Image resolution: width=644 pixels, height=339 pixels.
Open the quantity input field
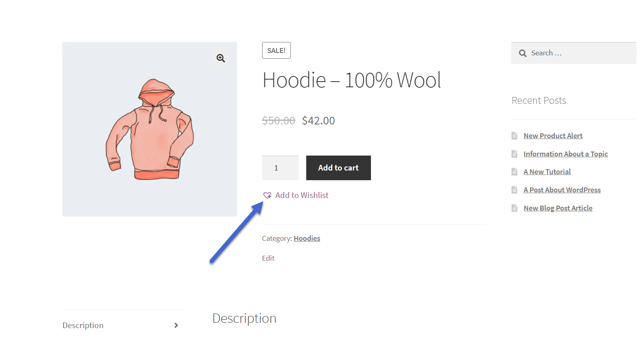point(280,168)
